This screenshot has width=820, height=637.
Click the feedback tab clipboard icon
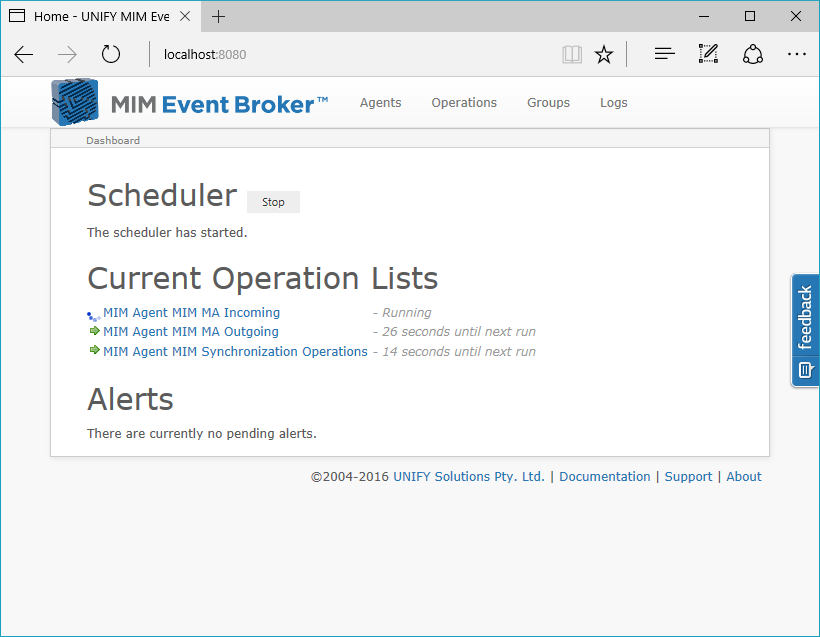[805, 370]
